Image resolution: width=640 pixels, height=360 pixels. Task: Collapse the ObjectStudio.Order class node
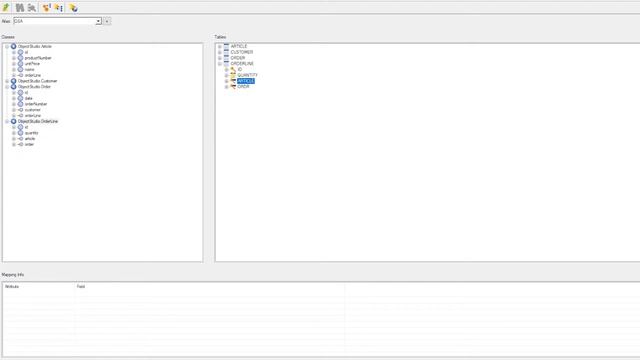[x=7, y=87]
